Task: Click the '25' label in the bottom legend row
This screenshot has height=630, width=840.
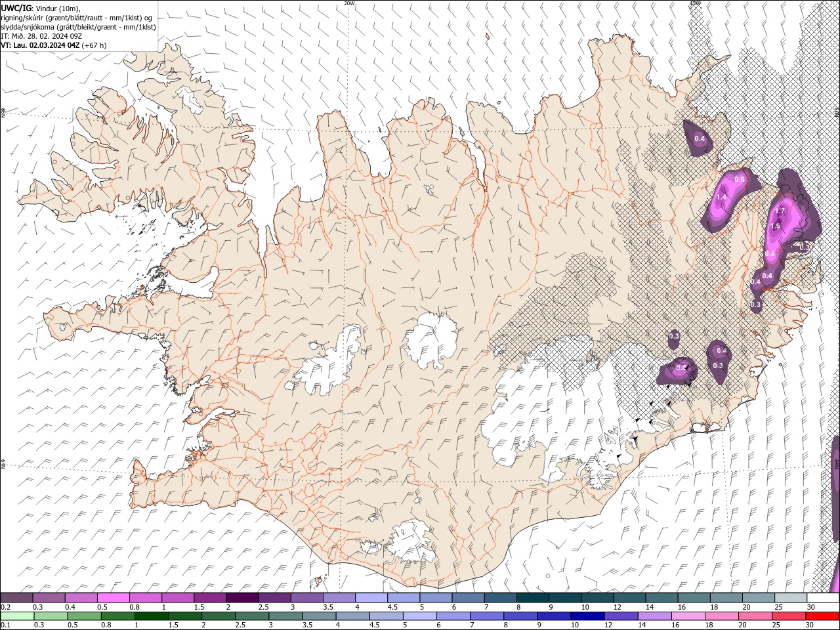Action: tap(776, 625)
